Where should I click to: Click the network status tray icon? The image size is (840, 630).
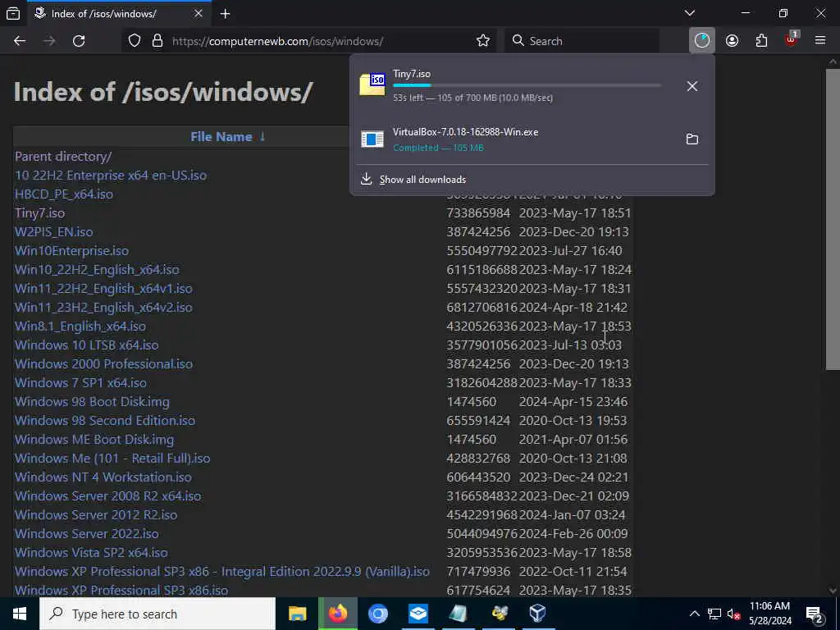[x=714, y=614]
